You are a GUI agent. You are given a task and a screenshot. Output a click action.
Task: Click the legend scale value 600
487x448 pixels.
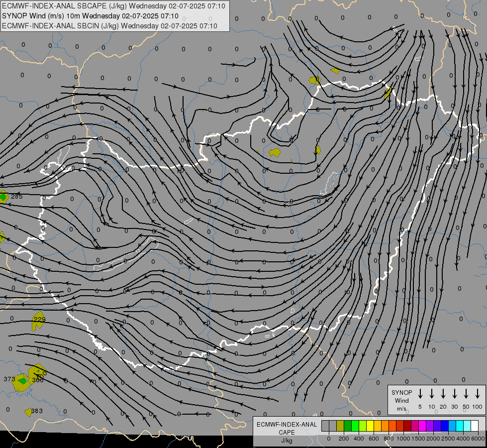[374, 439]
